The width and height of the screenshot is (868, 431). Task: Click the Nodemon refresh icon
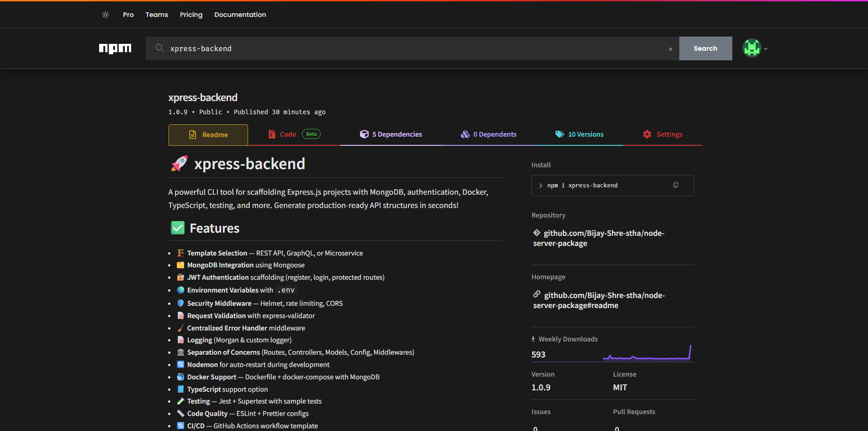[180, 365]
